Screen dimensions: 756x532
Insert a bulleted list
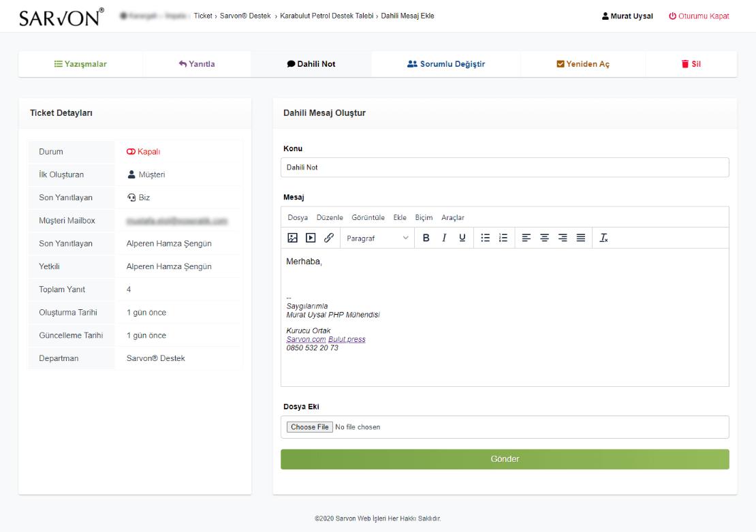(x=486, y=238)
